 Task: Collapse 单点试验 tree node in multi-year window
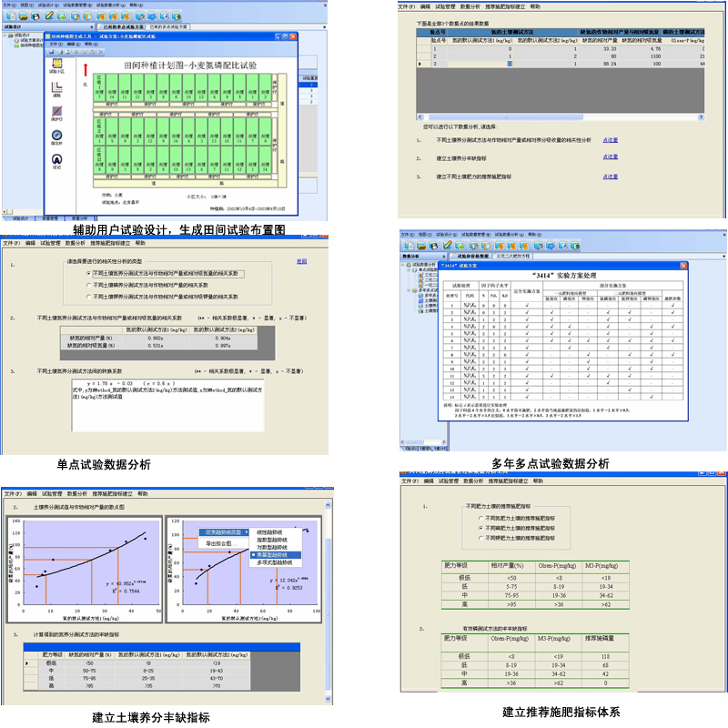[x=409, y=269]
